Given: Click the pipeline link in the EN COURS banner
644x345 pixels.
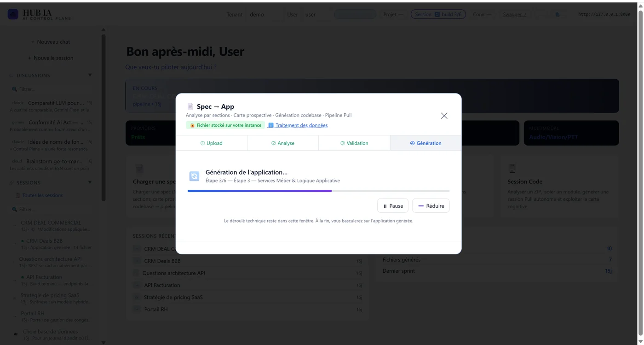Looking at the screenshot, I should 147,104.
